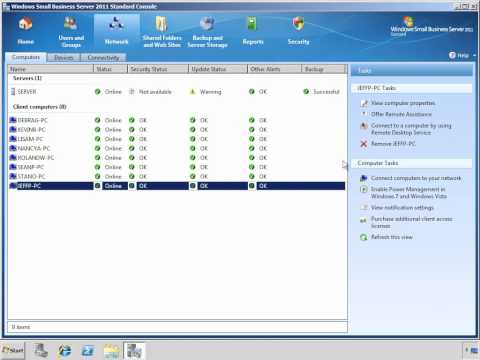Viewport: 480px width, 360px height.
Task: Switch to the Computers tab
Action: tap(26, 57)
